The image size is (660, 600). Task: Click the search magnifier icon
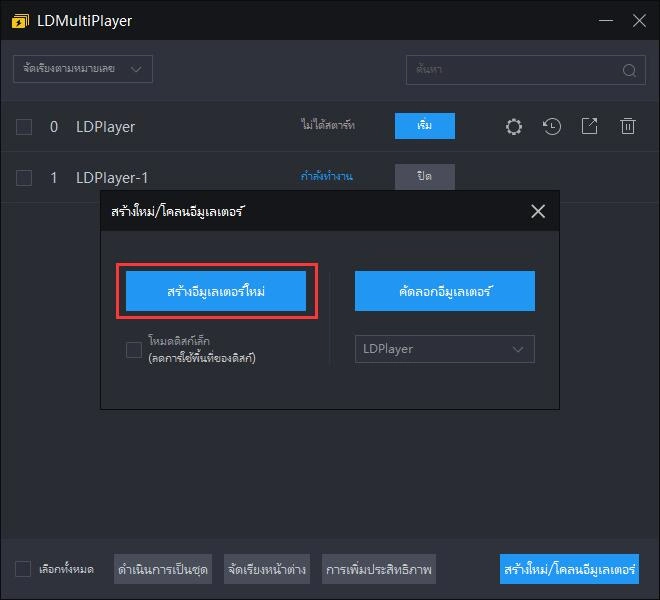[628, 70]
